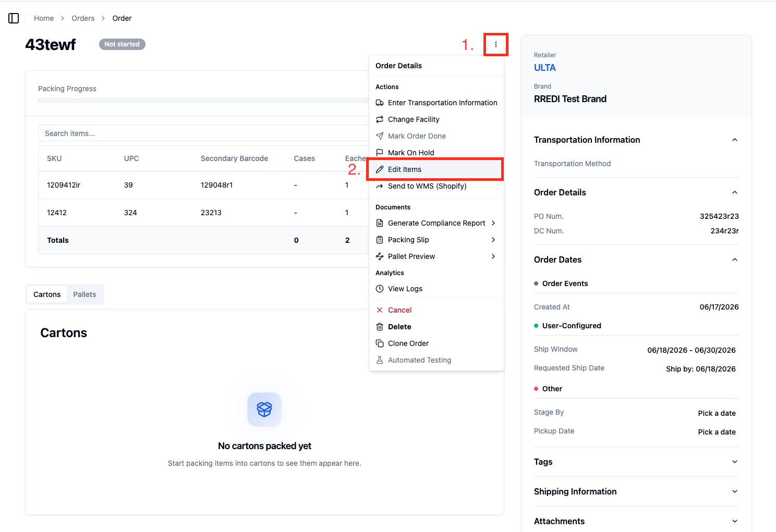Click the Packing Progress bar

(203, 100)
